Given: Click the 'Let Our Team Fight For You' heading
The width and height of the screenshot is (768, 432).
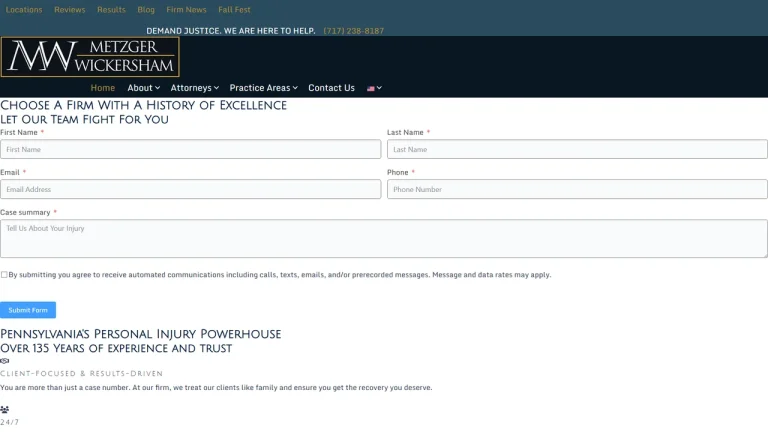Looking at the screenshot, I should coord(84,120).
